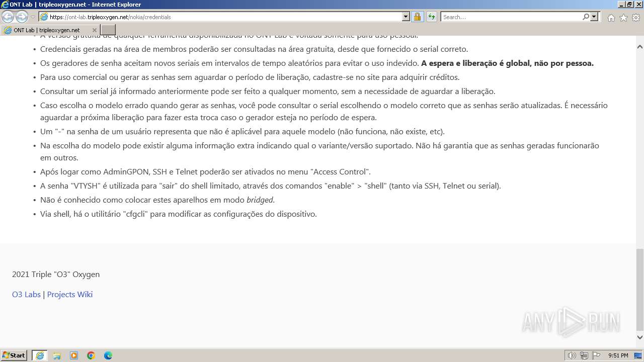Select the ONT Lab | tripleoxygen.net tab
The width and height of the screenshot is (644, 362).
click(50, 30)
